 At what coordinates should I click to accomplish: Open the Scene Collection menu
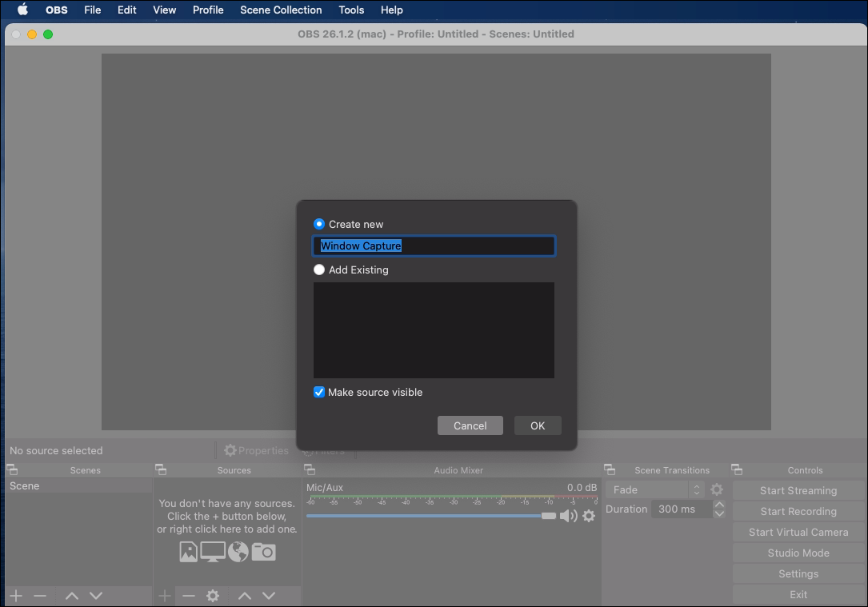point(281,10)
